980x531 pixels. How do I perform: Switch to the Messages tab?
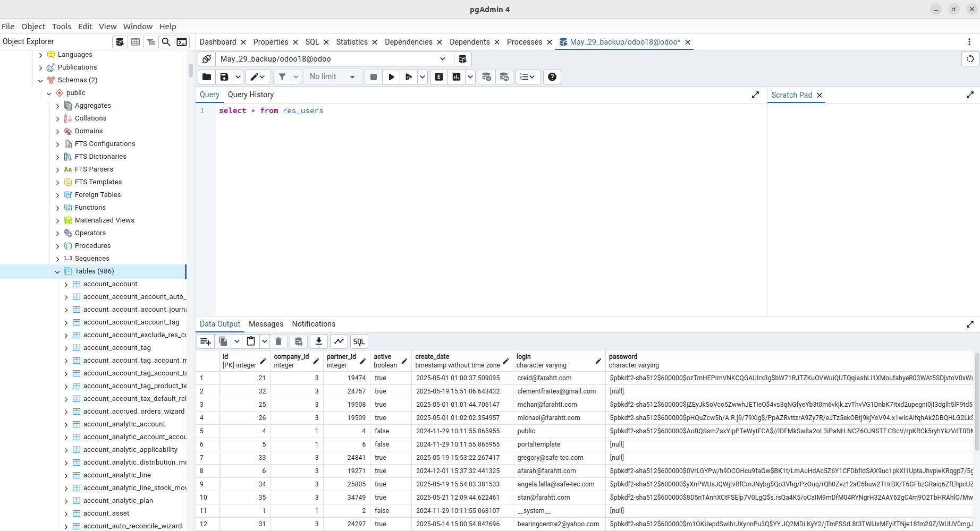266,324
